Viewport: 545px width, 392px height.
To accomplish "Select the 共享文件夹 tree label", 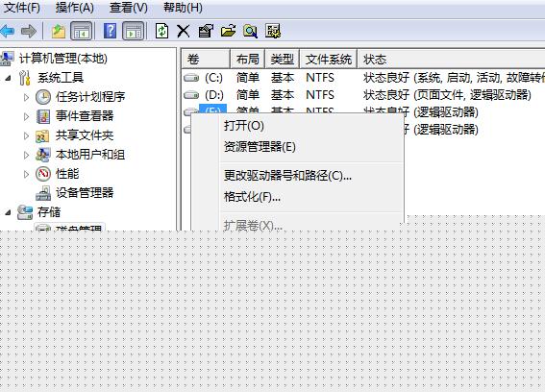I will pyautogui.click(x=85, y=135).
